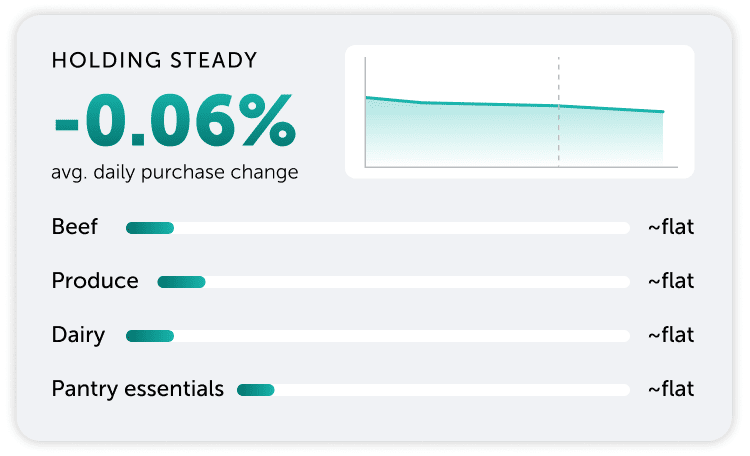Click the teal trend line in chart

click(x=480, y=104)
